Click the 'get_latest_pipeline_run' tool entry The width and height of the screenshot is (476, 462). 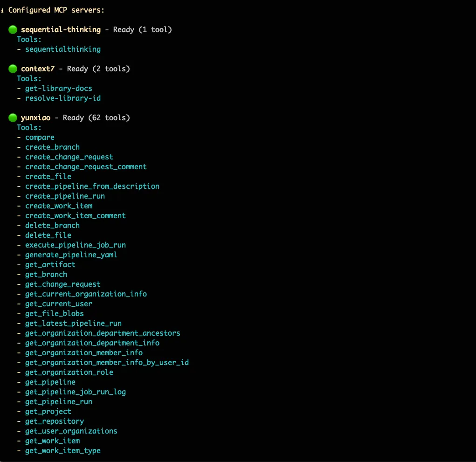click(74, 324)
